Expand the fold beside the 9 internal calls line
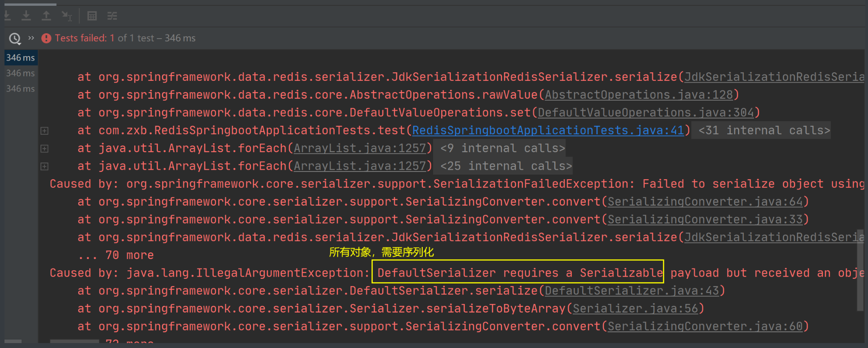The height and width of the screenshot is (348, 868). [x=44, y=149]
